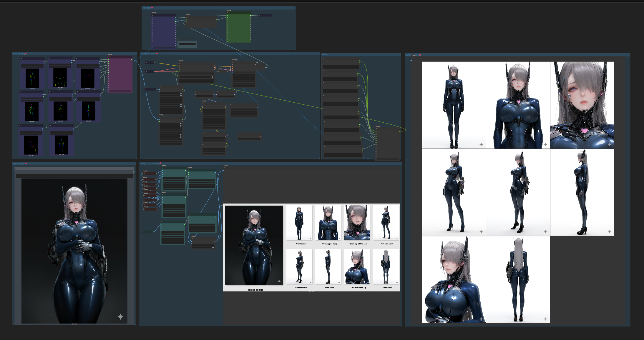644x340 pixels.
Task: Collapse the green node in For loop group
Action: [x=228, y=13]
